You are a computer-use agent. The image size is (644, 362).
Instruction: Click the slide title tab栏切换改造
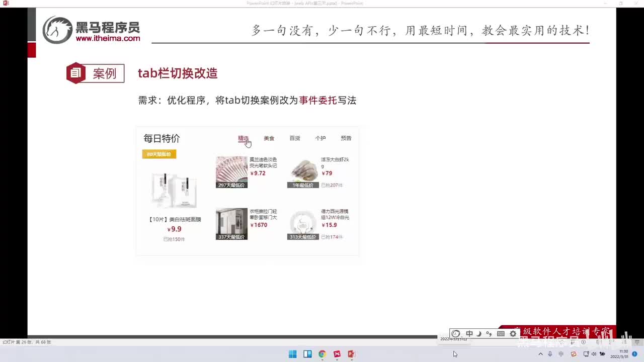(178, 73)
